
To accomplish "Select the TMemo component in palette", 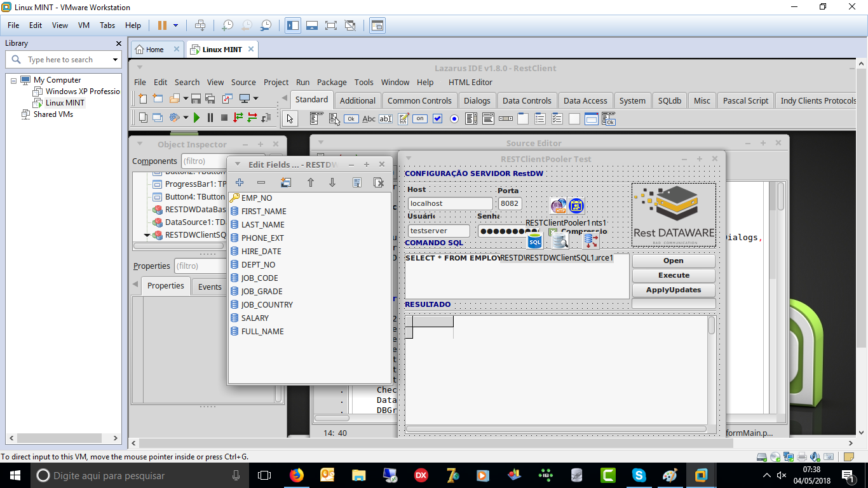I will click(403, 119).
